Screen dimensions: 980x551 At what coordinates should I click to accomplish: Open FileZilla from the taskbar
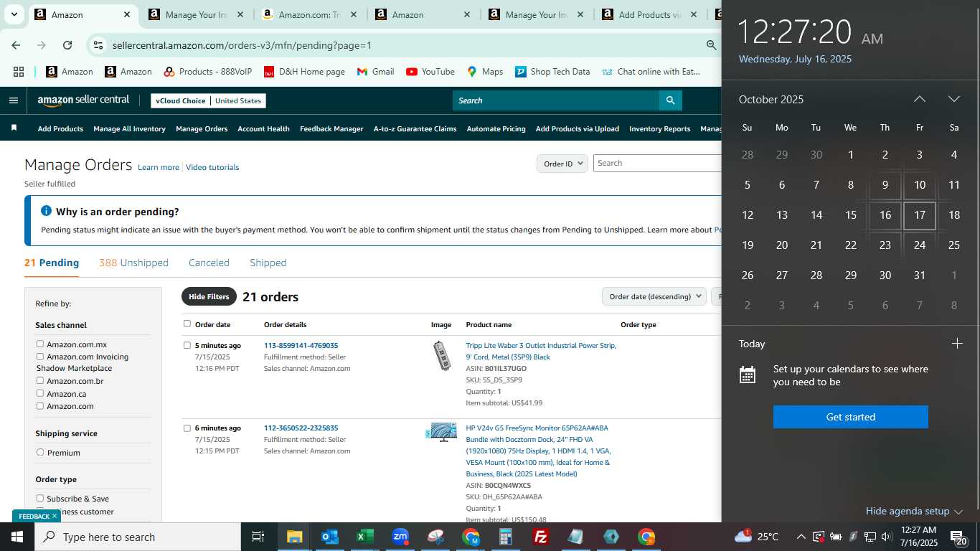point(541,537)
